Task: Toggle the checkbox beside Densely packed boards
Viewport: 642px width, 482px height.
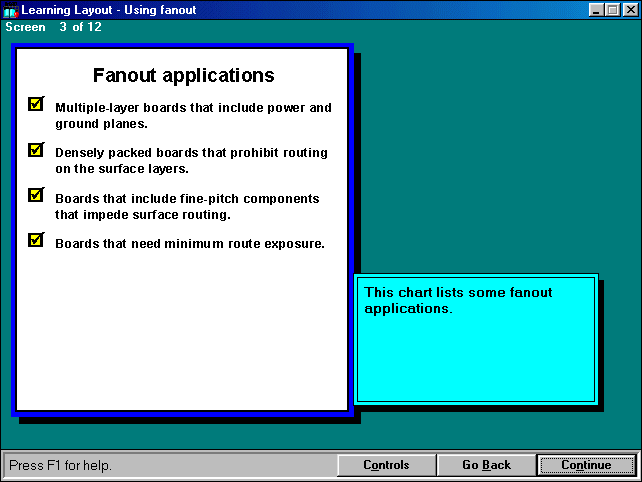Action: pos(36,150)
